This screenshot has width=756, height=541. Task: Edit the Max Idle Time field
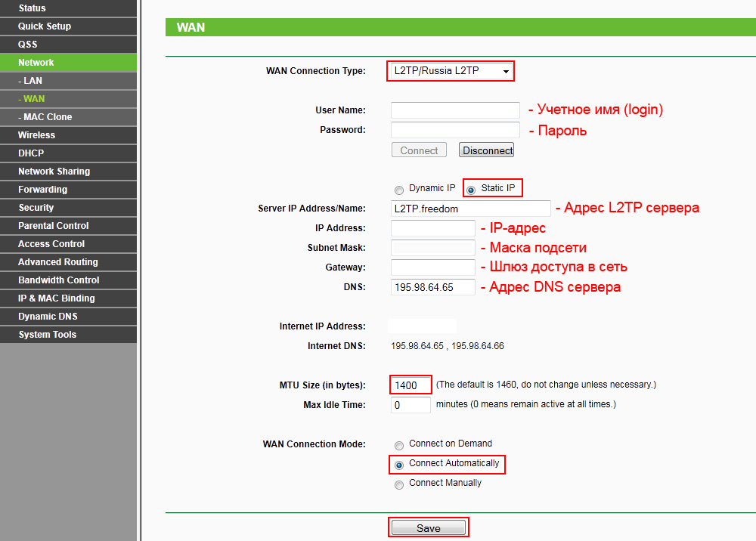411,405
